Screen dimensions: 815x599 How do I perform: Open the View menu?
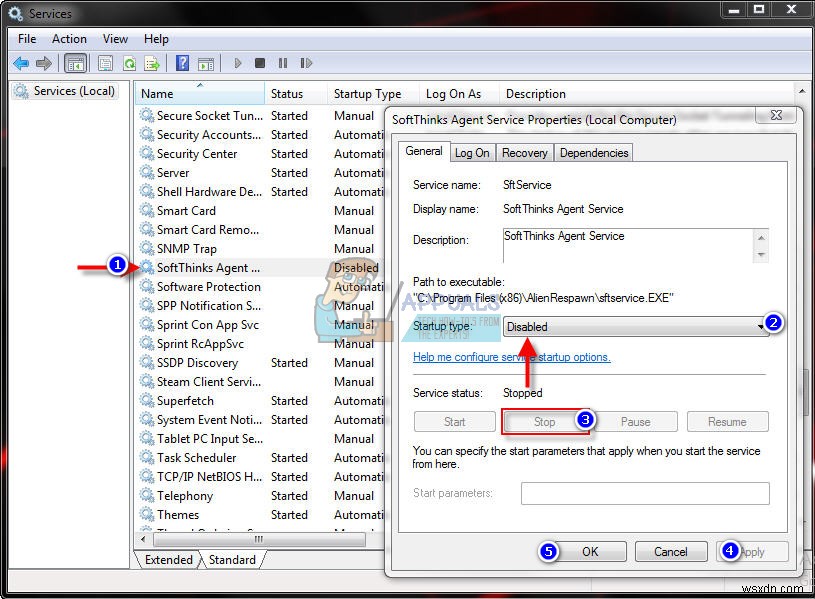(x=115, y=39)
